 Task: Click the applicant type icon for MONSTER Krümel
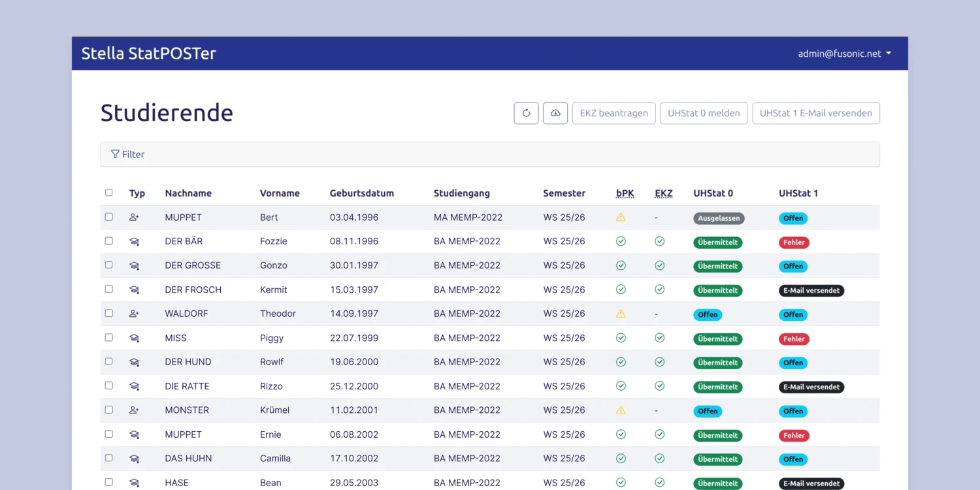[134, 410]
